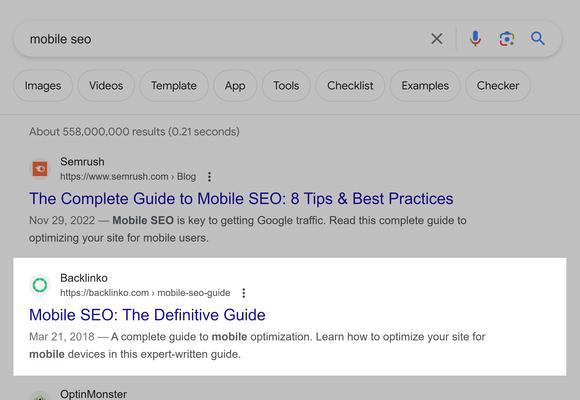The image size is (580, 400).
Task: Open Google Lens image search icon
Action: tap(506, 39)
